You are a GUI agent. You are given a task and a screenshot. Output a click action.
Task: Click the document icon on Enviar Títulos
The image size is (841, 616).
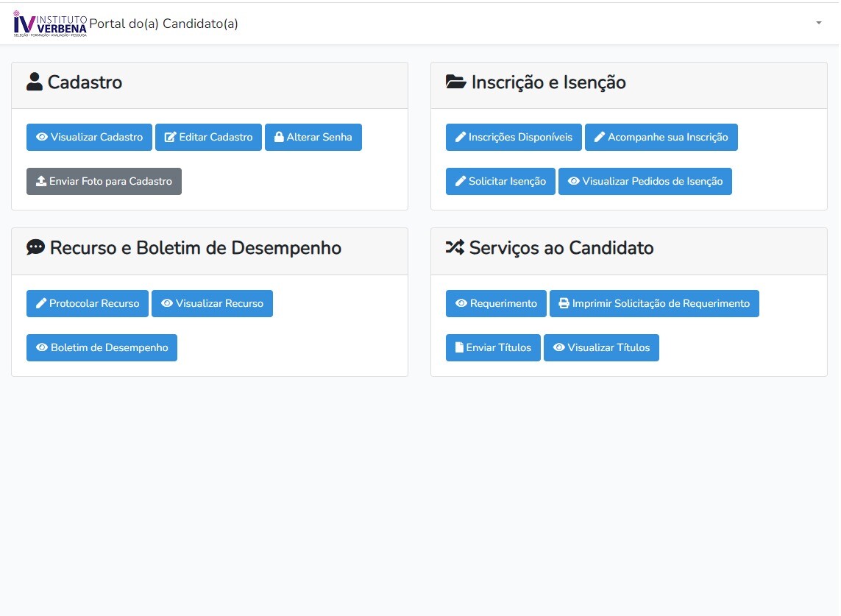click(459, 347)
